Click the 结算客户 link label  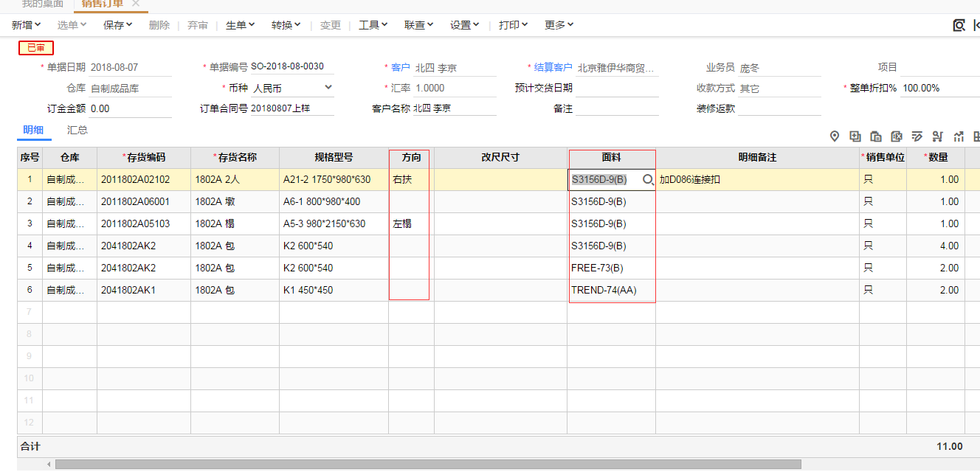coord(553,68)
